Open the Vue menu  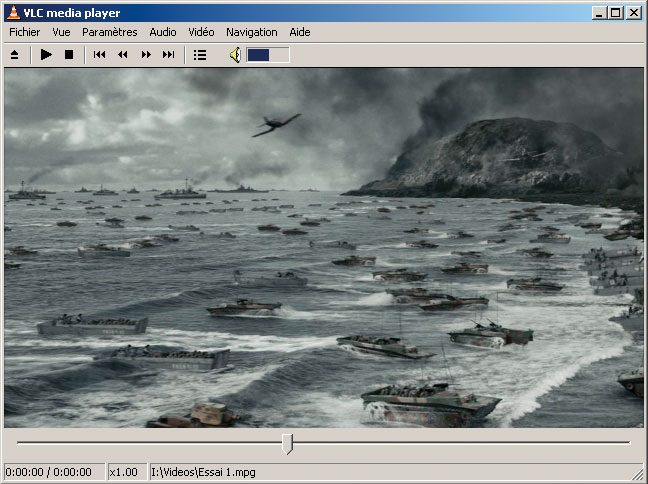[x=61, y=32]
